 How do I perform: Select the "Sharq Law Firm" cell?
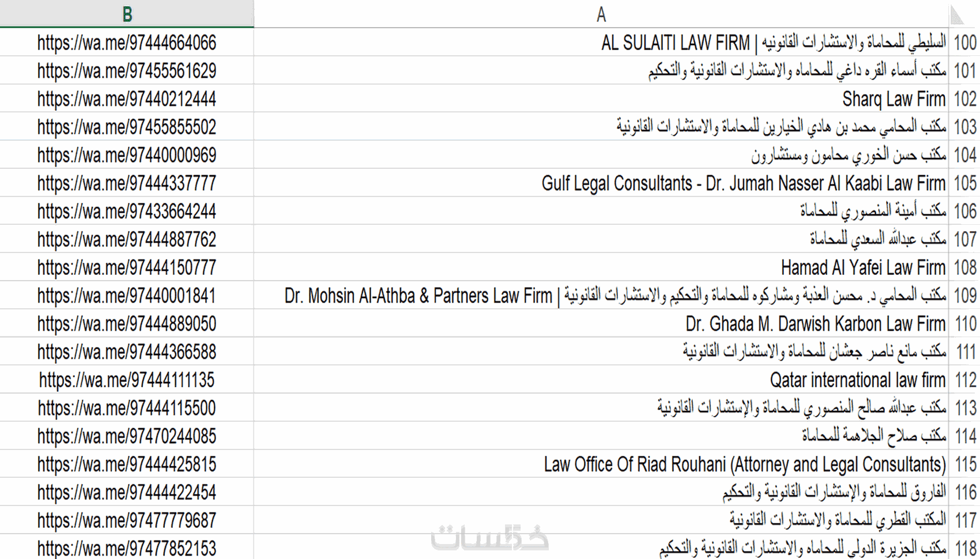click(x=601, y=99)
